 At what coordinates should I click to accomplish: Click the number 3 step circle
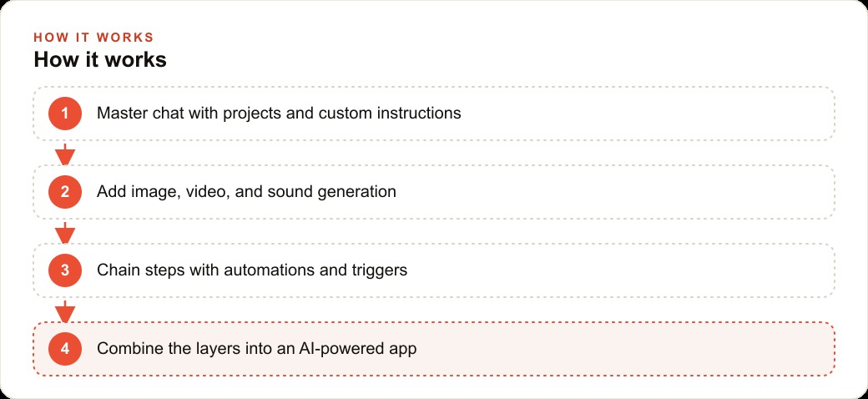point(65,270)
